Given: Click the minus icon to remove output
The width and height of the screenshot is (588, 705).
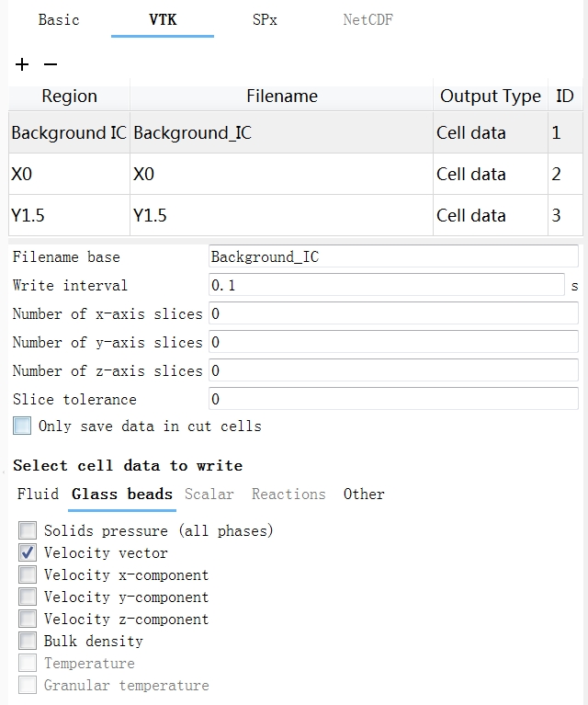Looking at the screenshot, I should pos(51,64).
